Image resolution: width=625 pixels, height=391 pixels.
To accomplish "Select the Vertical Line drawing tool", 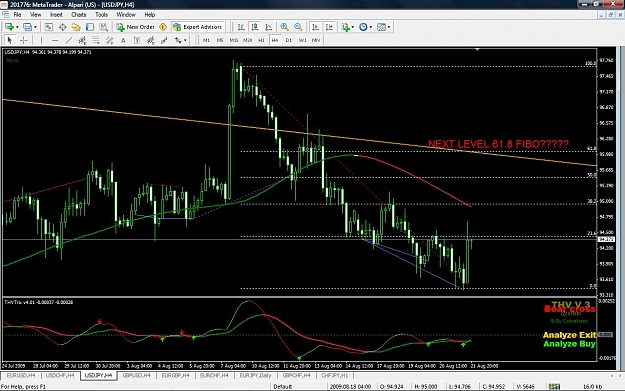I will point(41,40).
